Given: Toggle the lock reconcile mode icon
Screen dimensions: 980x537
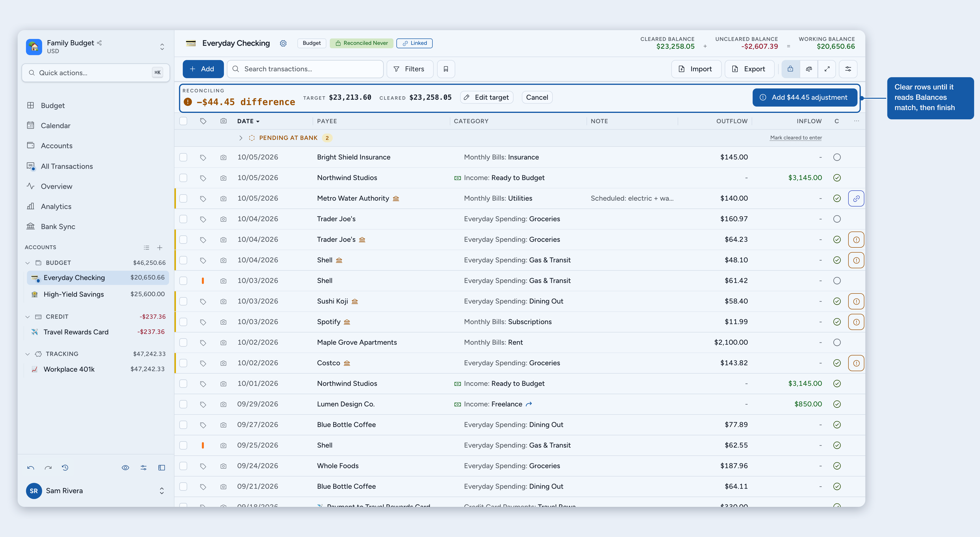Looking at the screenshot, I should click(x=790, y=69).
